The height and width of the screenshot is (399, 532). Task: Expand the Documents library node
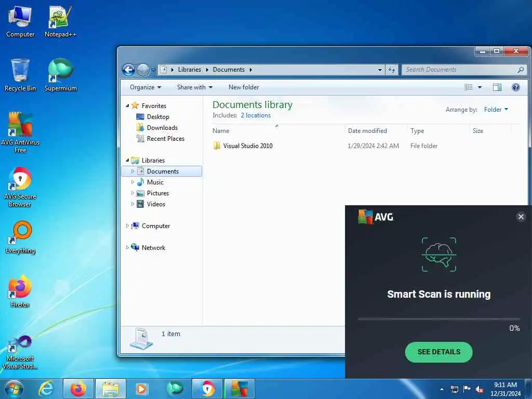tap(132, 171)
